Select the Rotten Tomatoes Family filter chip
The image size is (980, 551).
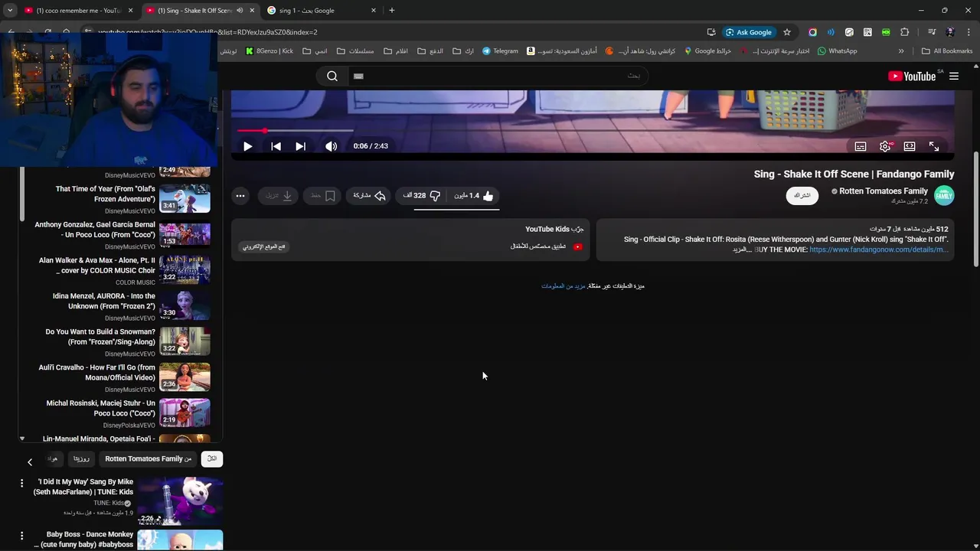point(148,459)
